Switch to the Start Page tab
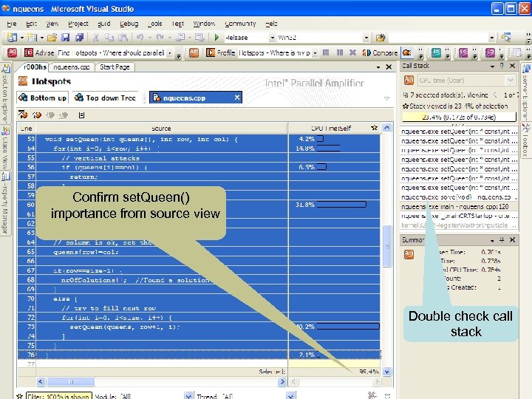 pos(115,67)
